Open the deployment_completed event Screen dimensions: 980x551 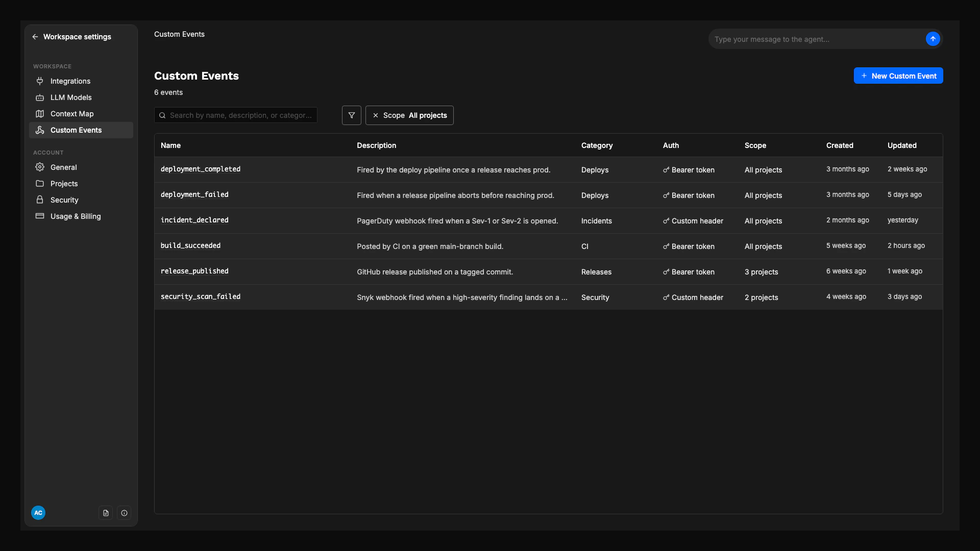coord(200,169)
